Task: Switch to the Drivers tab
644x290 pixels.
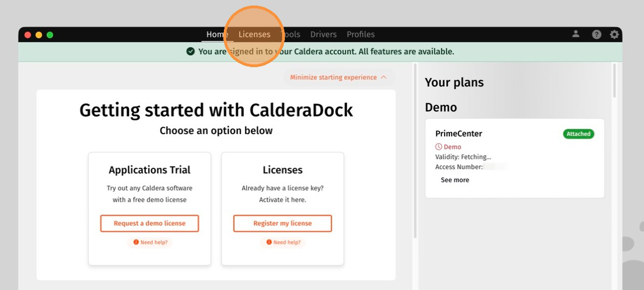Action: point(323,34)
